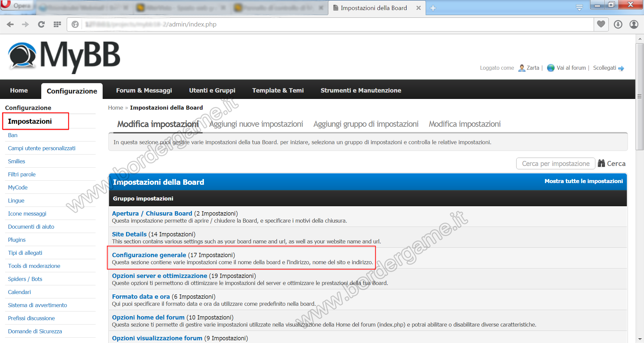This screenshot has width=644, height=343.
Task: Click the browser forward arrow
Action: (x=25, y=24)
